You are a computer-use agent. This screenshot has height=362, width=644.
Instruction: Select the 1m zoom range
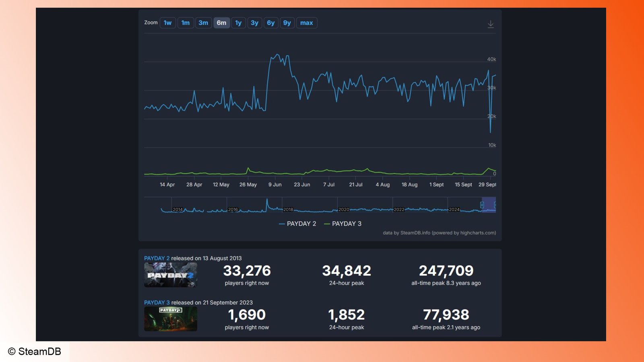click(186, 23)
